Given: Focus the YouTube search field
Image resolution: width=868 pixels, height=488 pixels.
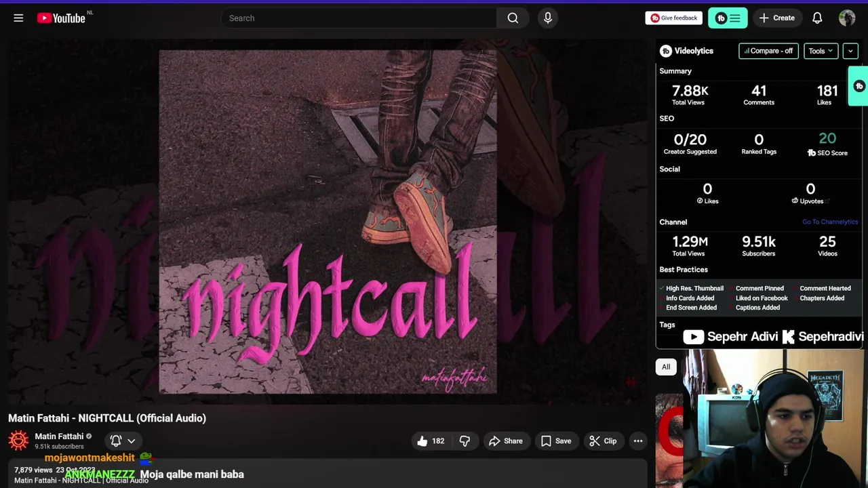Looking at the screenshot, I should click(359, 18).
